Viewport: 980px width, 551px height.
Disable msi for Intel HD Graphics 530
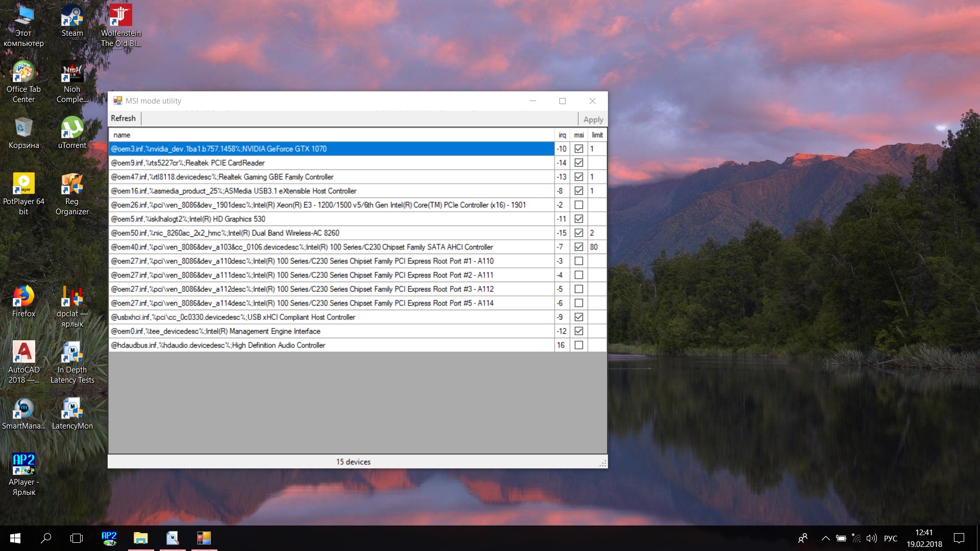(x=579, y=219)
